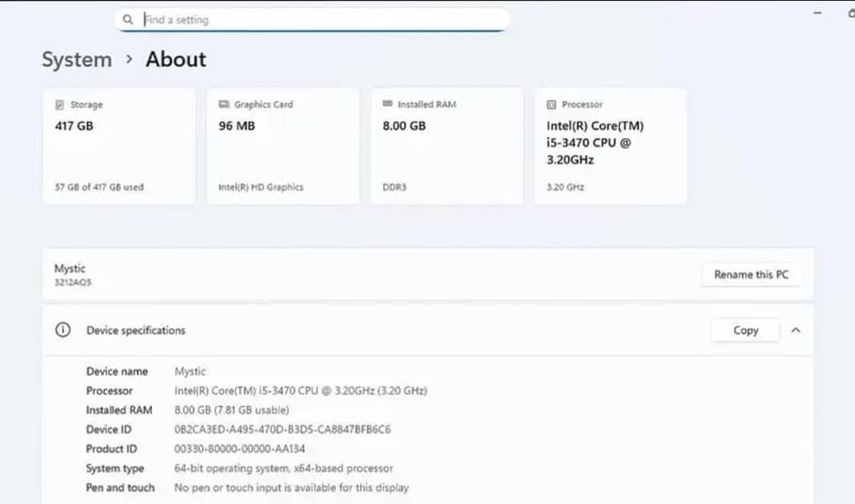The image size is (855, 504).
Task: Click the Installed RAM memory icon
Action: [386, 104]
